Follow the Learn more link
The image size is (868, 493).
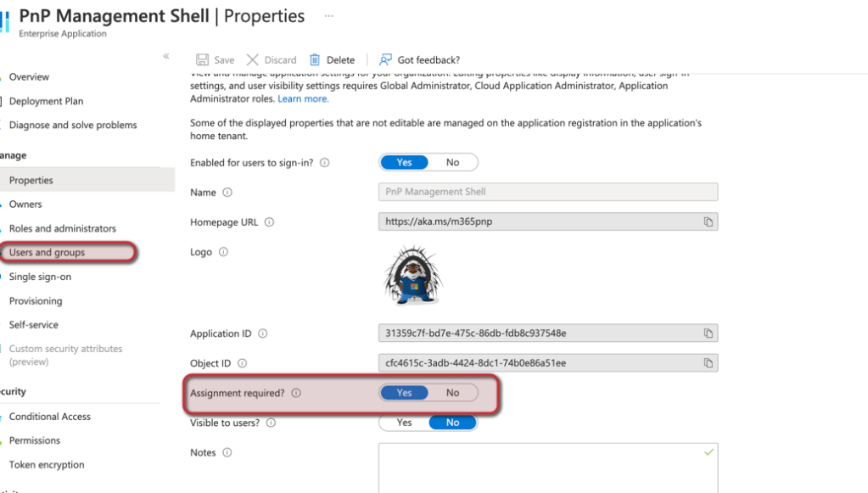coord(303,98)
